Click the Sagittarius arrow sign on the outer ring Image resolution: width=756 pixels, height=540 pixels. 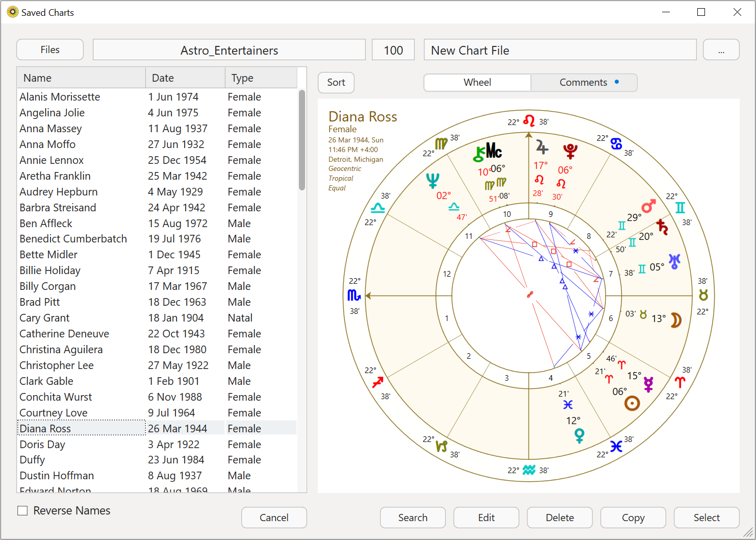(x=377, y=382)
